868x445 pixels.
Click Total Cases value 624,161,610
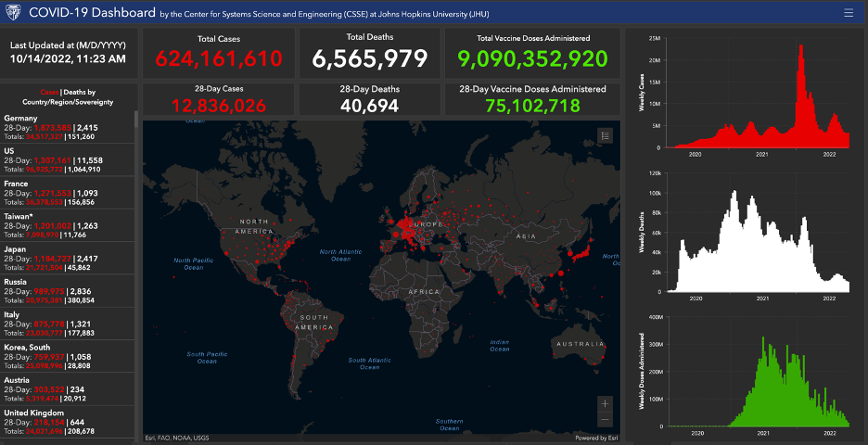[219, 58]
